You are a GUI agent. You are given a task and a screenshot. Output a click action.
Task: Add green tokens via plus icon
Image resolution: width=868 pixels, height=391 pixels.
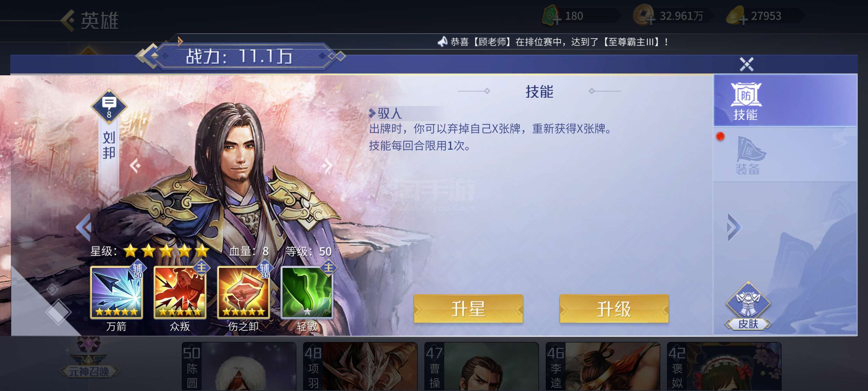tap(557, 20)
